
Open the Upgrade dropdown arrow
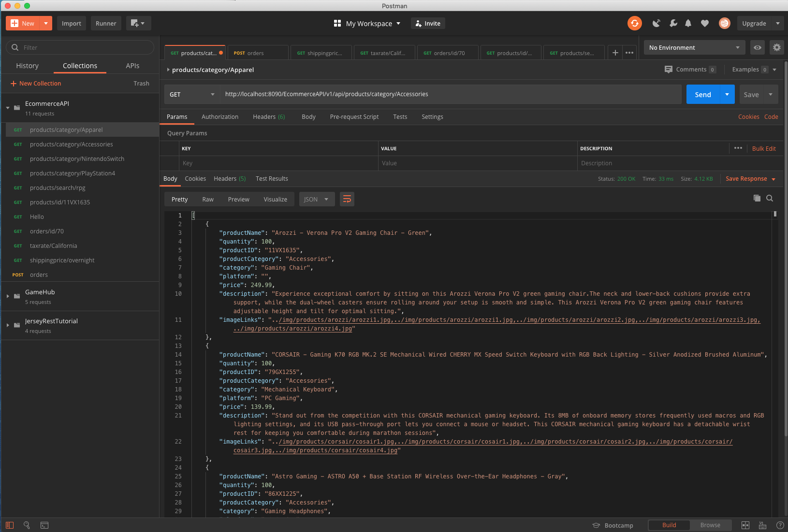777,23
